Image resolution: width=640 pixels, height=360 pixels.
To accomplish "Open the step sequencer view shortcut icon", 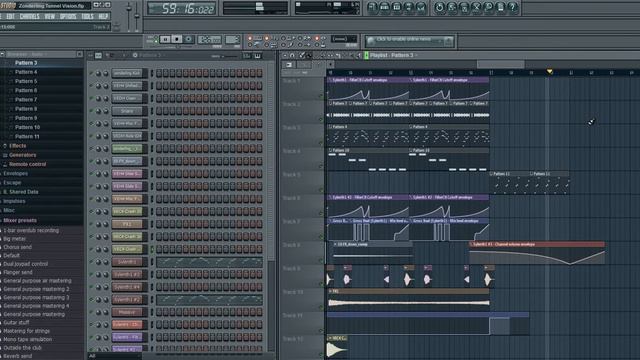I will click(384, 7).
